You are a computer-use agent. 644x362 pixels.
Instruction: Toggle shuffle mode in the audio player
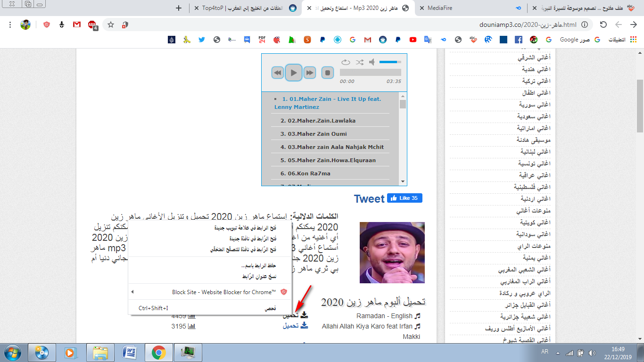click(360, 62)
